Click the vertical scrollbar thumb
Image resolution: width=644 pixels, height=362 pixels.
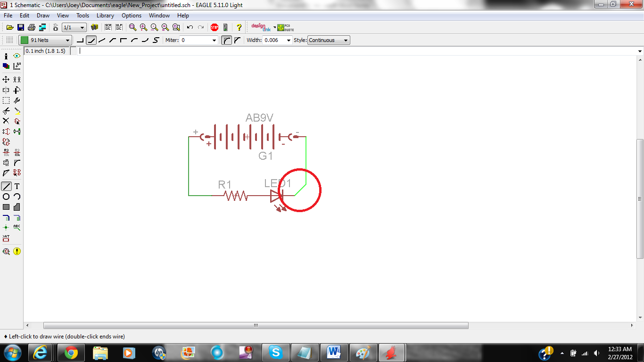point(640,198)
